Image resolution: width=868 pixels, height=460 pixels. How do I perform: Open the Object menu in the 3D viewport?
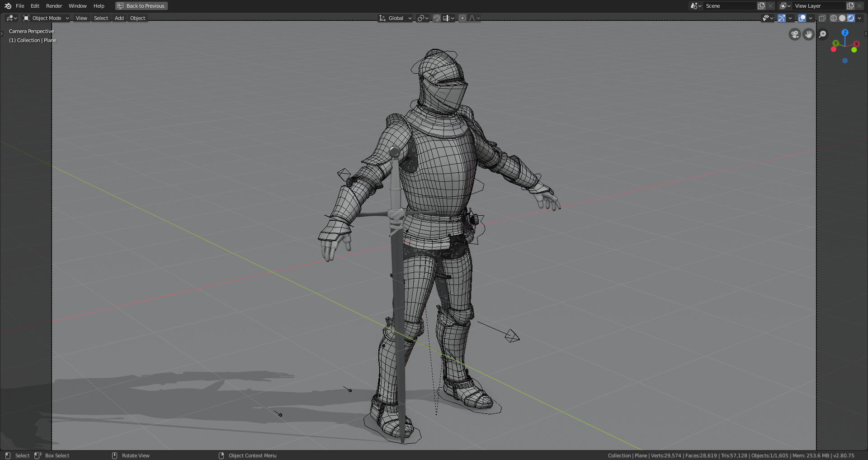click(x=137, y=18)
